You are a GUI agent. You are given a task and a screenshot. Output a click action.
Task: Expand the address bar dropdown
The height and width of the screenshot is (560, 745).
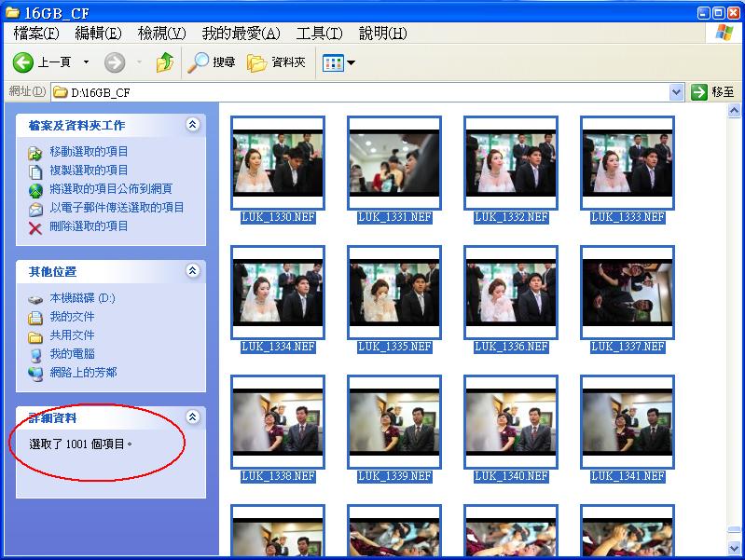tap(676, 92)
